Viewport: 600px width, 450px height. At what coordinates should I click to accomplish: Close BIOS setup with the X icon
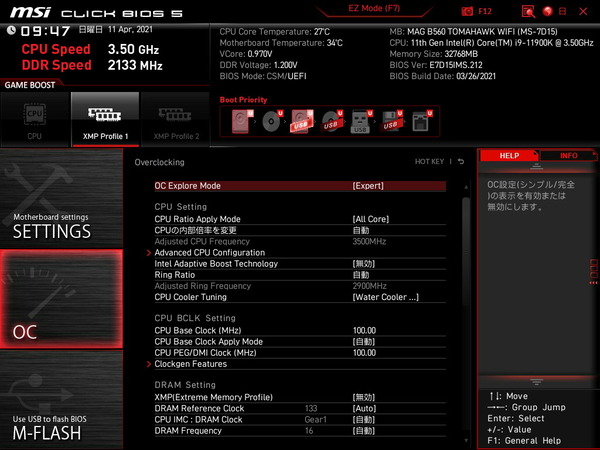coord(583,11)
